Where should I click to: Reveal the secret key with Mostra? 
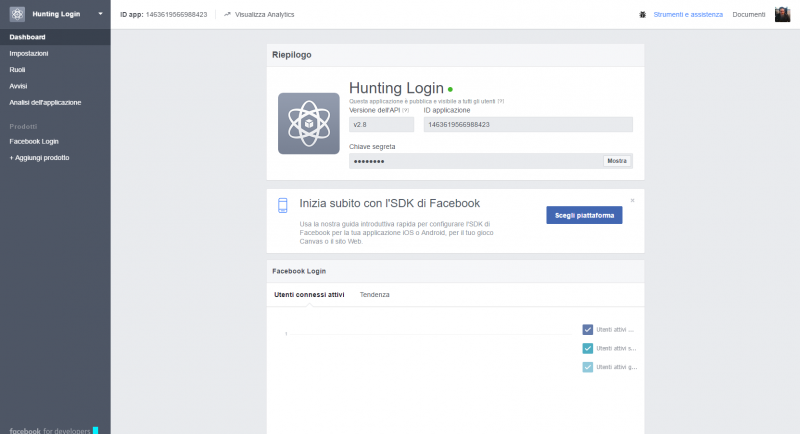[x=617, y=161]
